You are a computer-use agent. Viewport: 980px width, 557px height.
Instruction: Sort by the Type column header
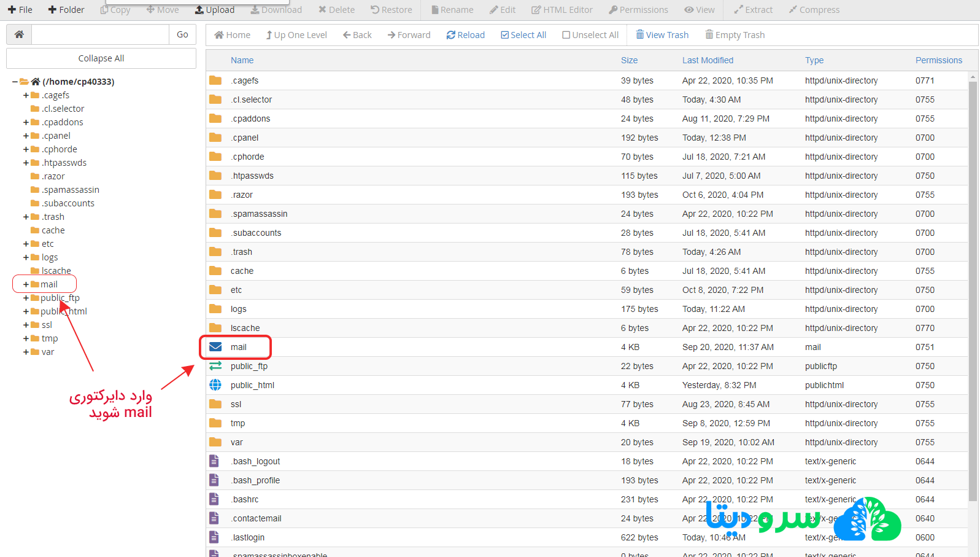[814, 60]
